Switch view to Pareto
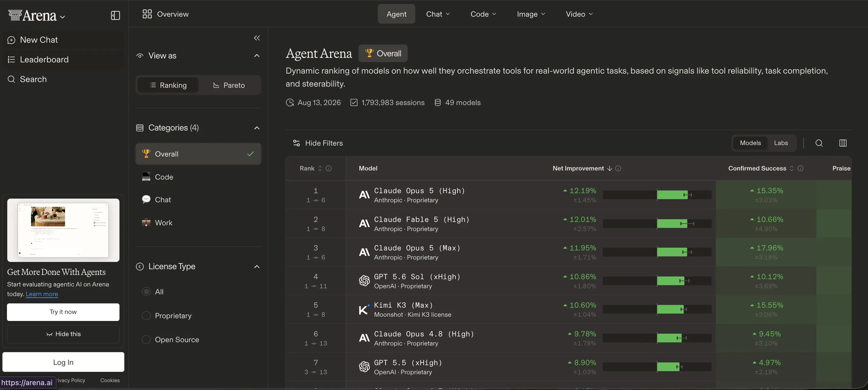 click(229, 85)
